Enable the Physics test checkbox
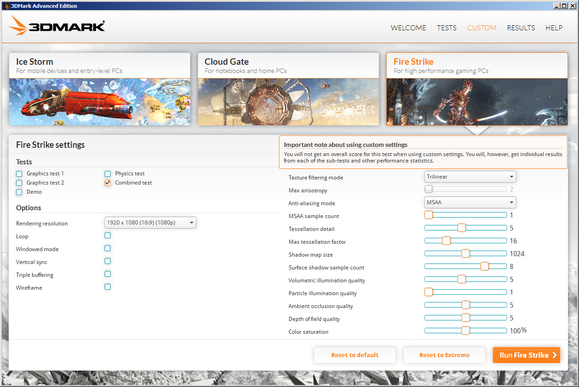The height and width of the screenshot is (387, 579). point(107,174)
